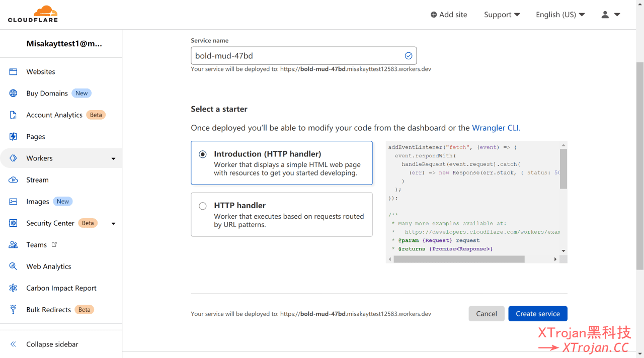Click the Collapse sidebar chevron icon
The width and height of the screenshot is (644, 358).
[x=14, y=344]
